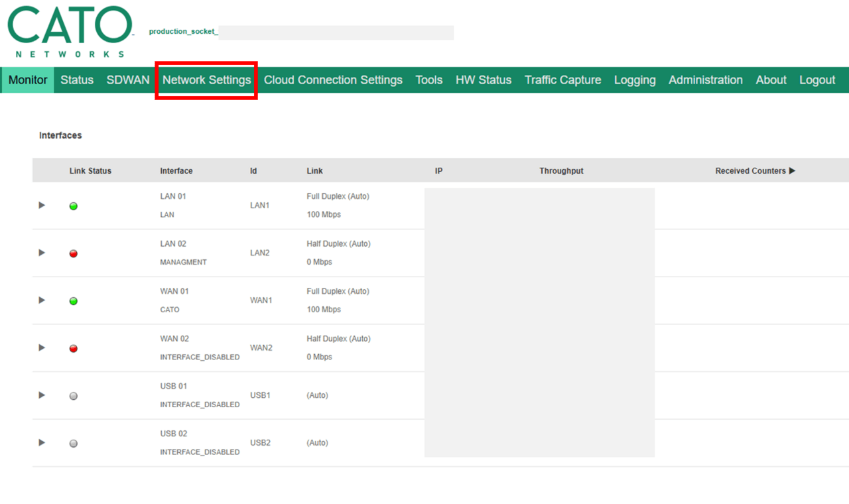This screenshot has height=504, width=849.
Task: Click gray link status indicator for USB 01
Action: (74, 396)
